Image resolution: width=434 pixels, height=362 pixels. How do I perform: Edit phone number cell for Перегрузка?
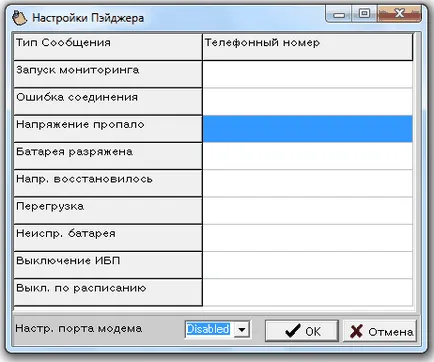pyautogui.click(x=308, y=211)
